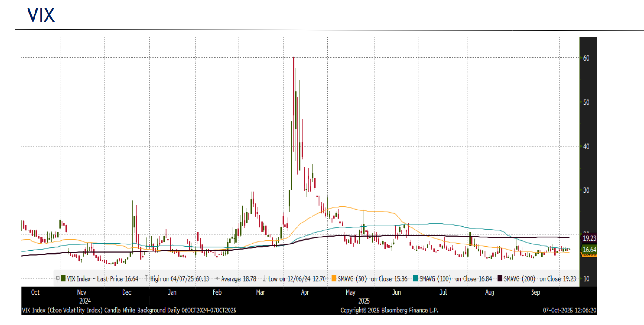Click the Low marker icon in legend
Viewport: 644px width, 325px height.
click(264, 279)
